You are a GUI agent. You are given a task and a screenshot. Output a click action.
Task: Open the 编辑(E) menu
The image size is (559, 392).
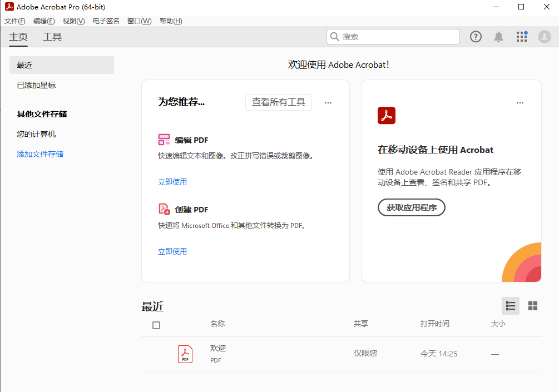tap(44, 21)
